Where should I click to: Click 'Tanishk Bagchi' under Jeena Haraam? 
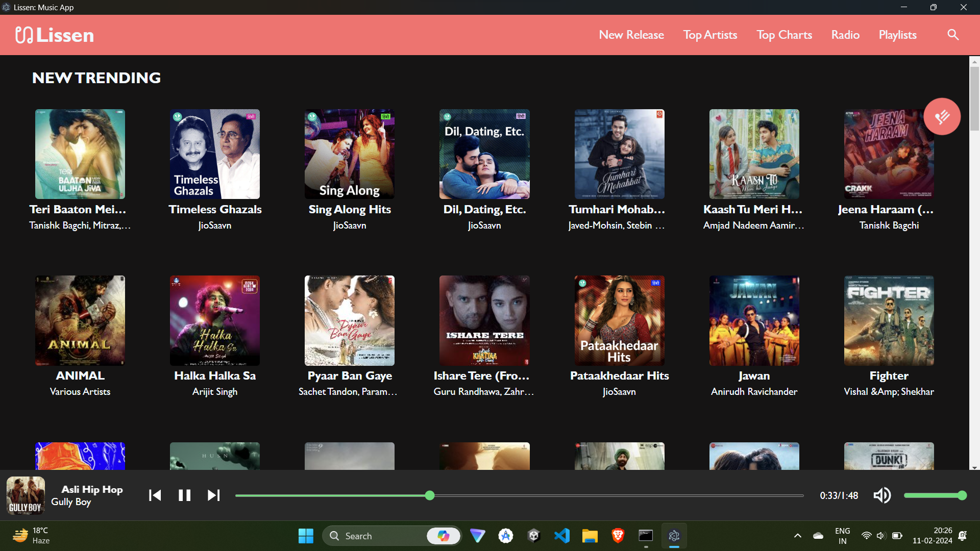pyautogui.click(x=889, y=226)
